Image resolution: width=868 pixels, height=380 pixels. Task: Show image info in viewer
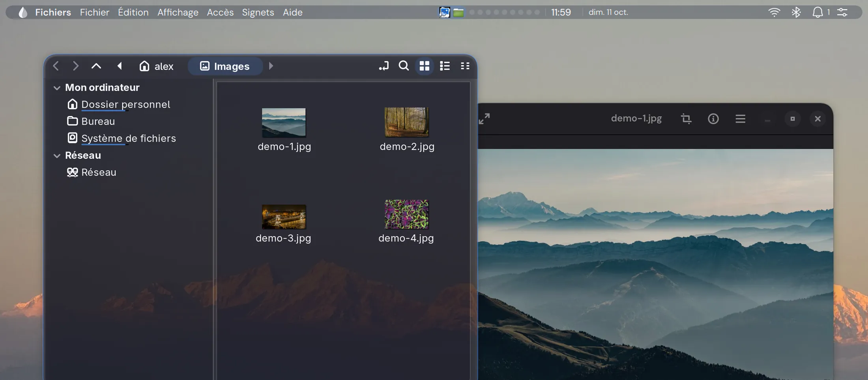coord(713,119)
